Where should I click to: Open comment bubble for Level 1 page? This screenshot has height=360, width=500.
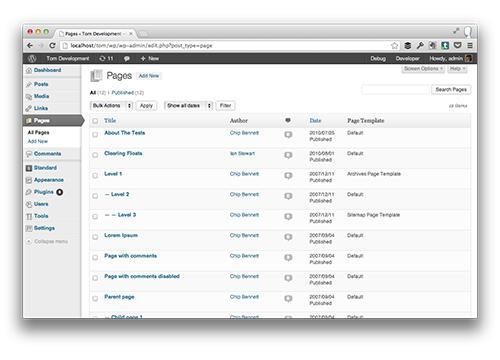tap(288, 176)
